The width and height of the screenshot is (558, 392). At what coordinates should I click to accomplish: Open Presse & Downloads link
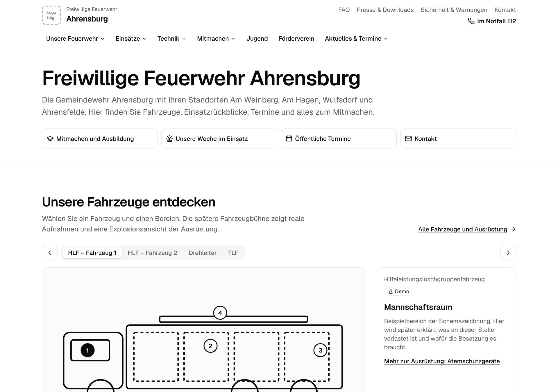pyautogui.click(x=385, y=10)
